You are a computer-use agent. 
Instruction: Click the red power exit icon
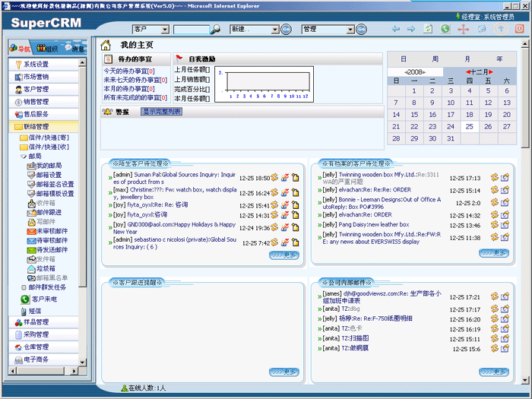(519, 29)
